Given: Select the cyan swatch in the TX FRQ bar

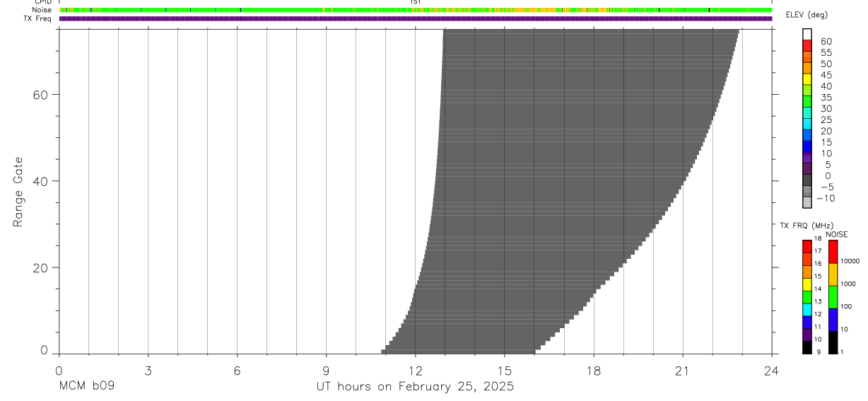Looking at the screenshot, I should [807, 310].
